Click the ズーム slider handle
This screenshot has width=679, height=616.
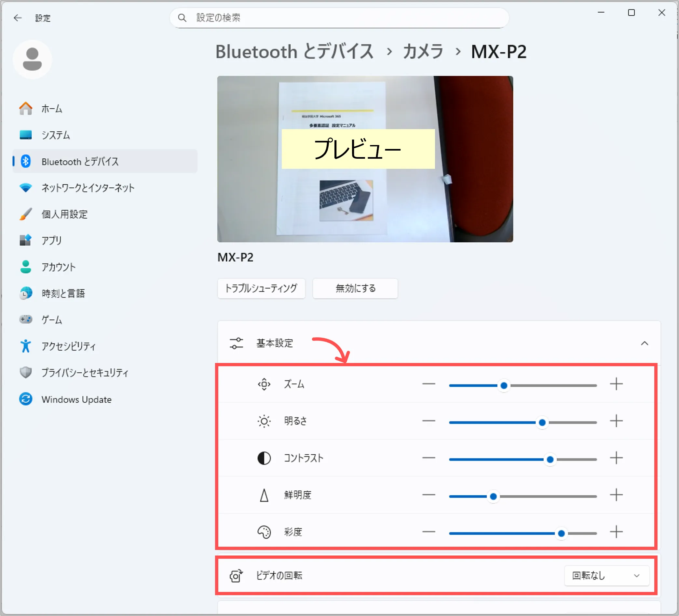click(x=504, y=386)
